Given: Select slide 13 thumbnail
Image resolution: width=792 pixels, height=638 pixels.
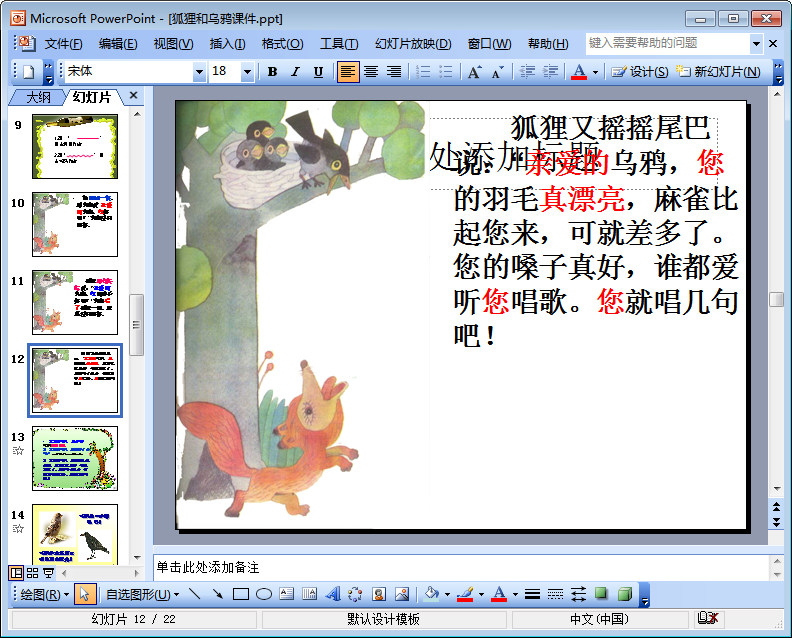Looking at the screenshot, I should [x=75, y=458].
